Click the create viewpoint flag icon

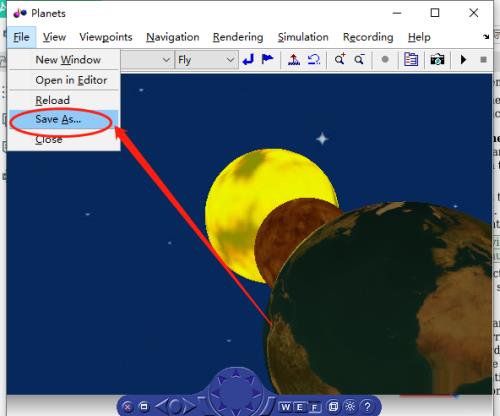pyautogui.click(x=267, y=60)
